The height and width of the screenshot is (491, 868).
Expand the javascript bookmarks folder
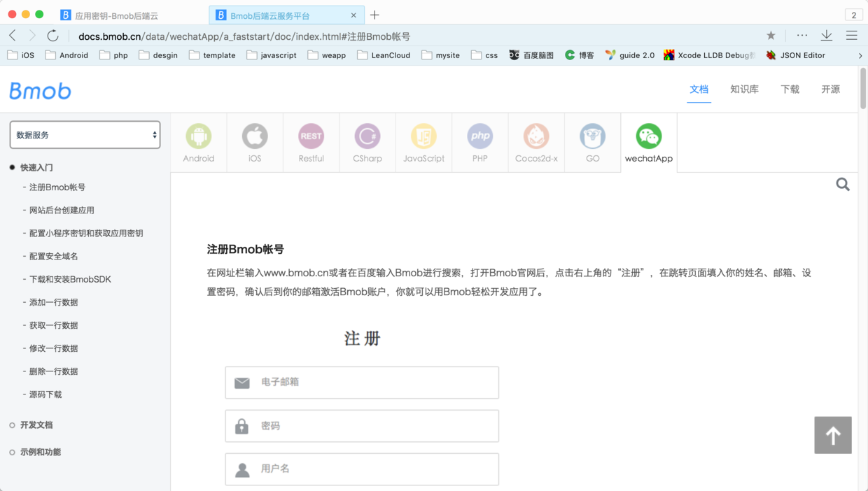tap(272, 55)
